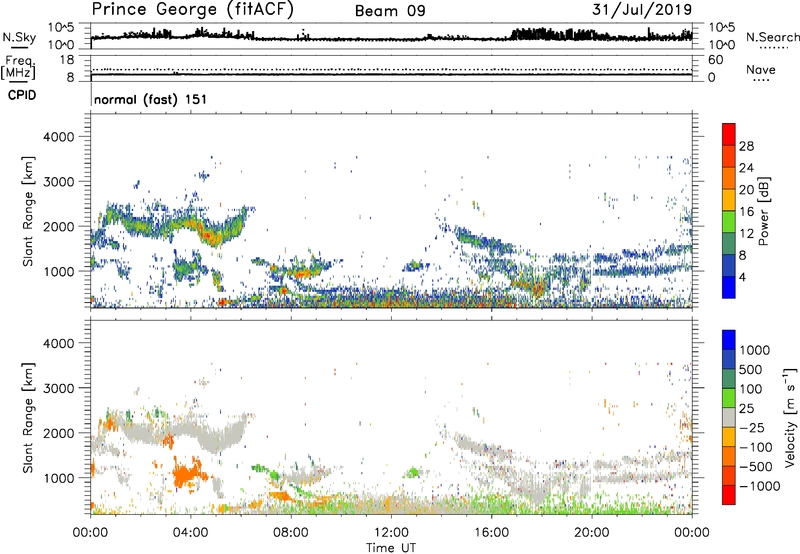The image size is (800, 554).
Task: Click the blue bottom of power colorbar
Action: pyautogui.click(x=729, y=287)
